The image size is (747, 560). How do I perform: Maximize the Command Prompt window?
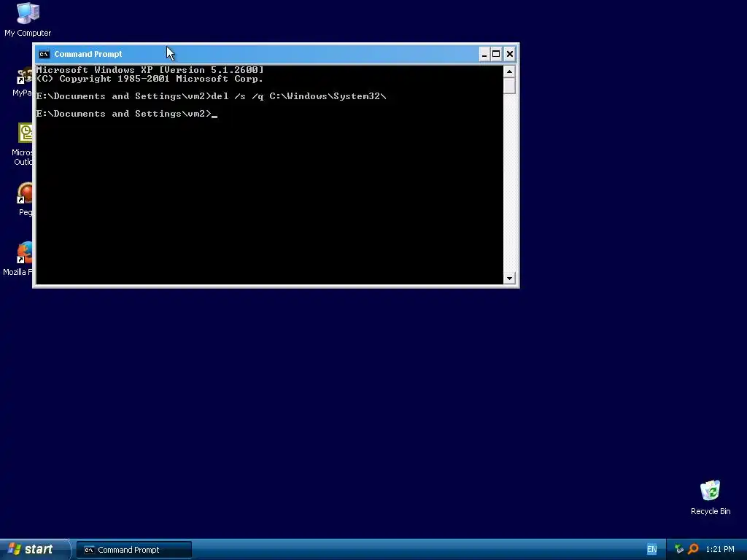496,54
